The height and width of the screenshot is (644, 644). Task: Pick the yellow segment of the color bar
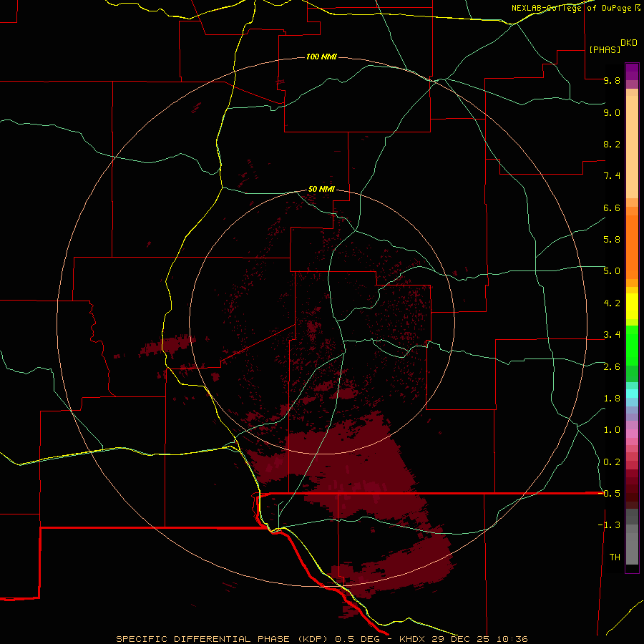tap(632, 306)
